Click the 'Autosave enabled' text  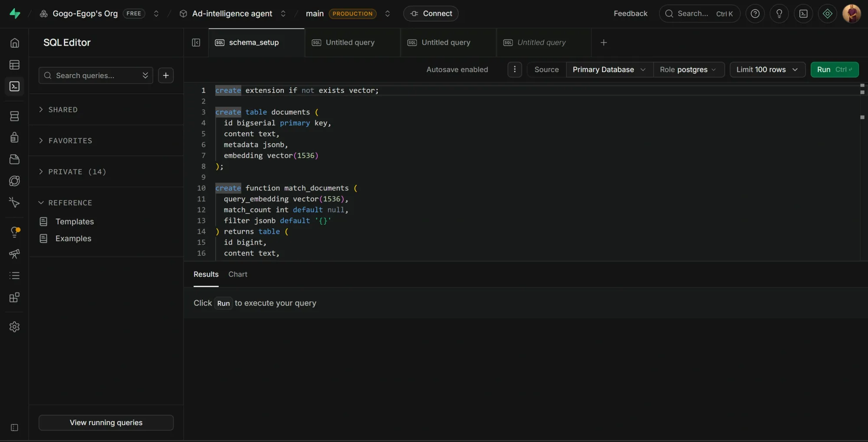click(x=457, y=69)
